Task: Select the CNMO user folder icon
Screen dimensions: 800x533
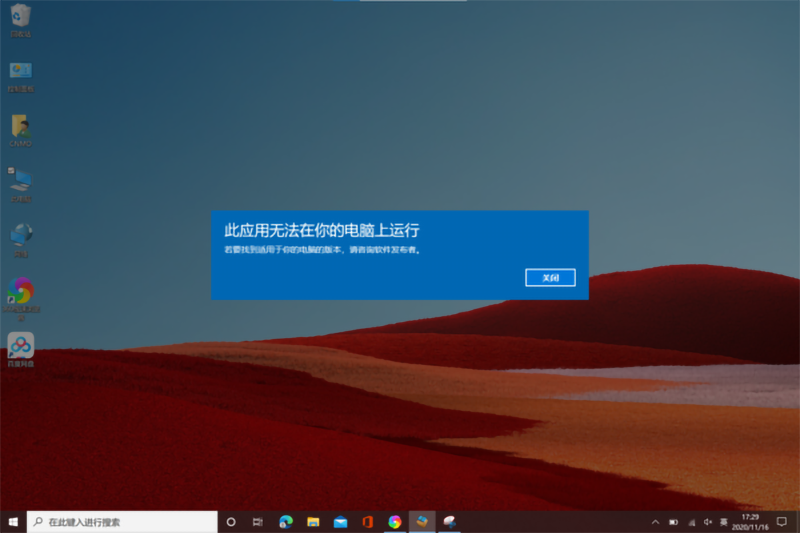Action: (20, 131)
